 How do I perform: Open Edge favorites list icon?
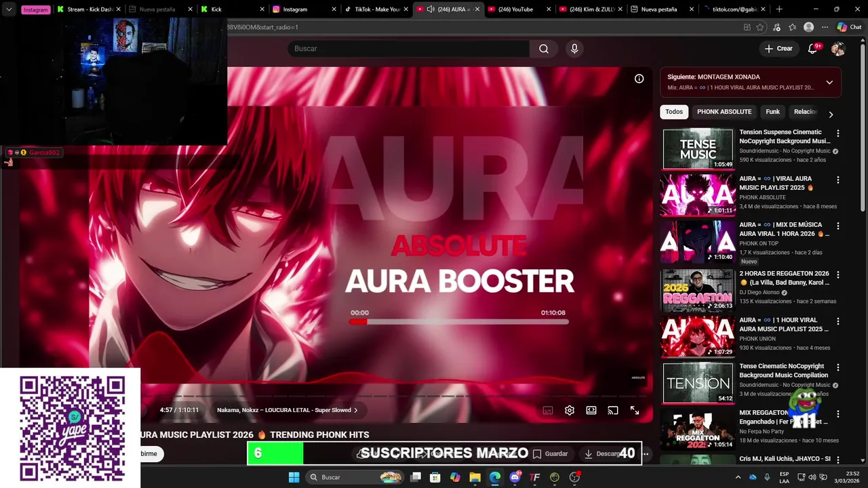coord(792,27)
